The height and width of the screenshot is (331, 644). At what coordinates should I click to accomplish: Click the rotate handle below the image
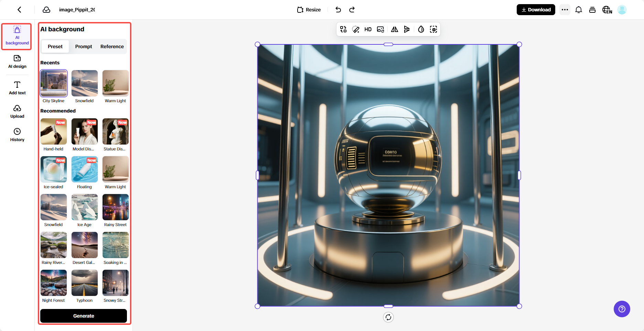(388, 317)
